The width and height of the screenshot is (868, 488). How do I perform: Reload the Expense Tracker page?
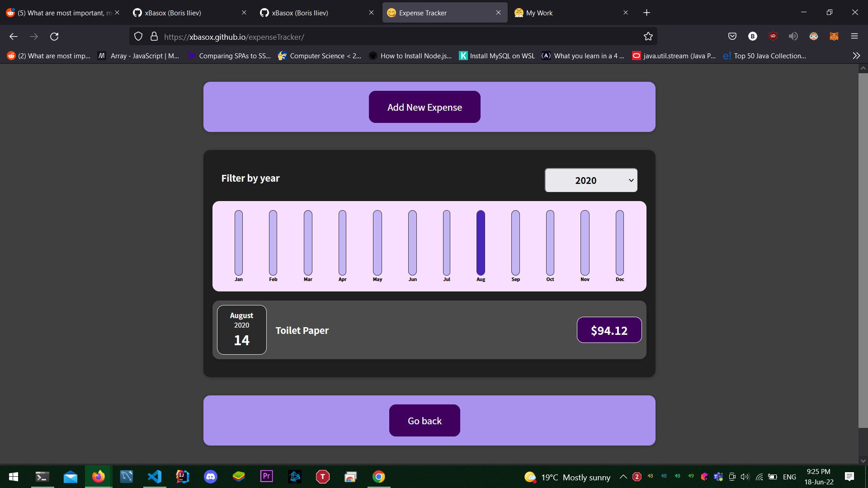[54, 37]
